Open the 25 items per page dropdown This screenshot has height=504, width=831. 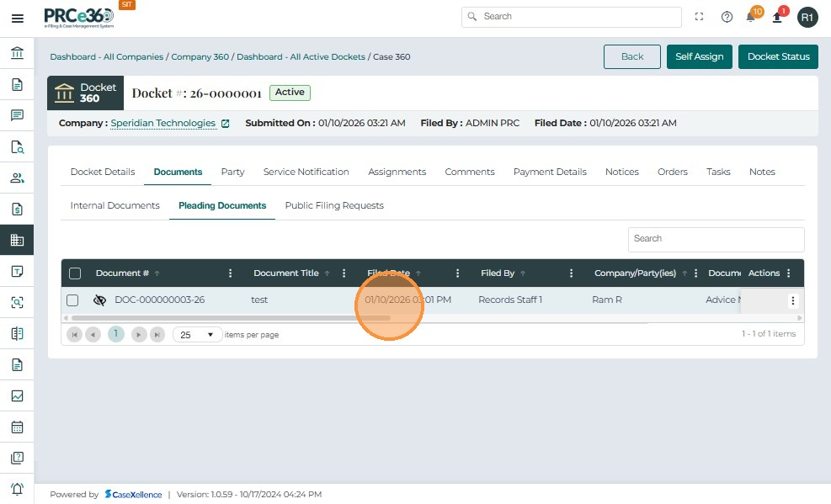click(197, 335)
